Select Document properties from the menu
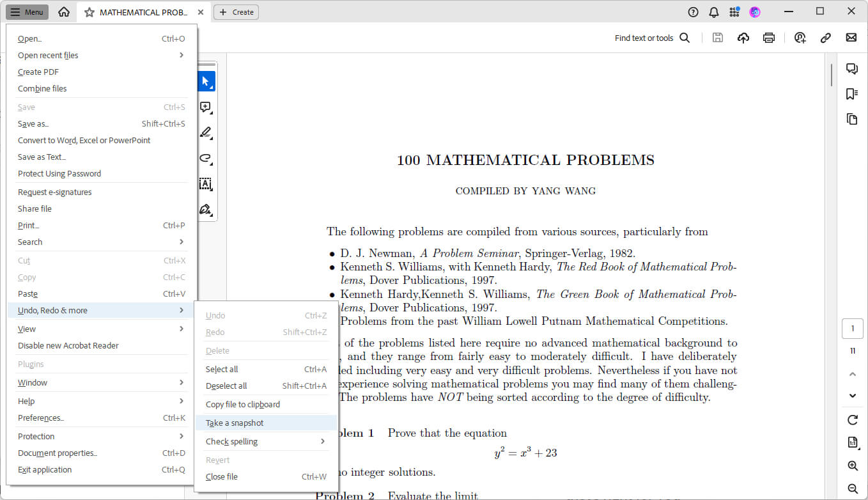The image size is (868, 500). tap(58, 453)
